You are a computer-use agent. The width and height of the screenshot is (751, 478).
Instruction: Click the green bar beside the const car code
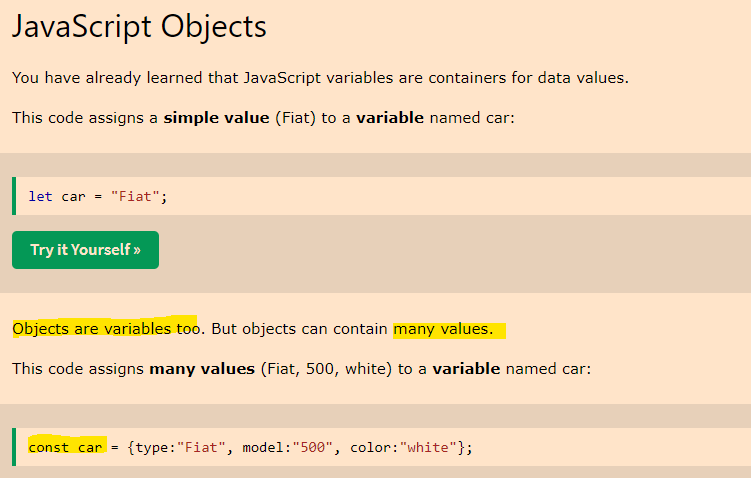tap(14, 447)
